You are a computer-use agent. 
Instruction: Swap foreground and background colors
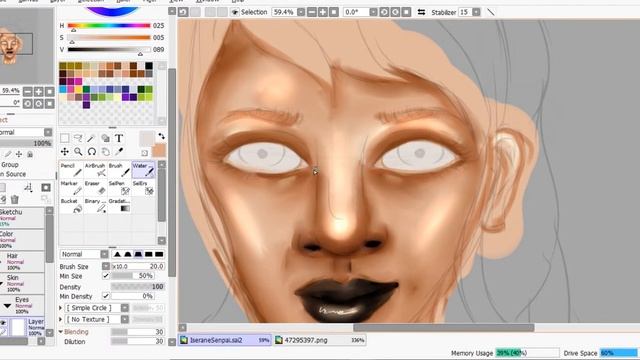[161, 136]
